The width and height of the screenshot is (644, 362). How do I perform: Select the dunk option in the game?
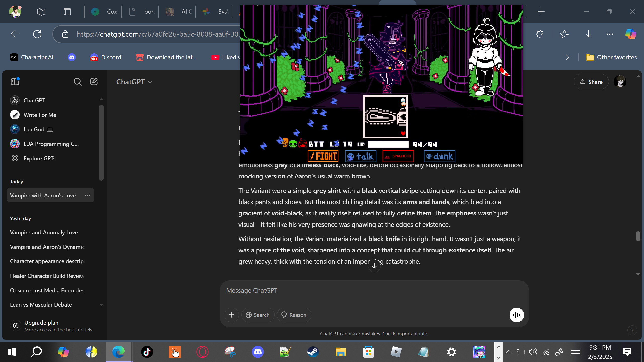click(439, 156)
